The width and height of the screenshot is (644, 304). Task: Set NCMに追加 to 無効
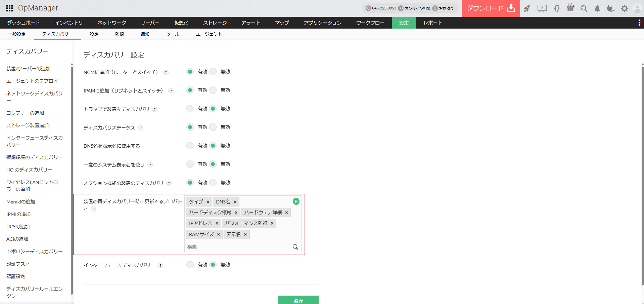[213, 72]
